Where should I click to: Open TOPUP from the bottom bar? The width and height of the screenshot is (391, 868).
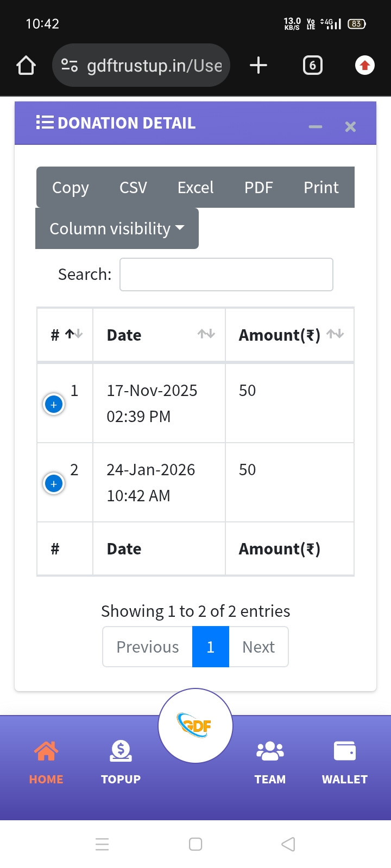click(121, 762)
